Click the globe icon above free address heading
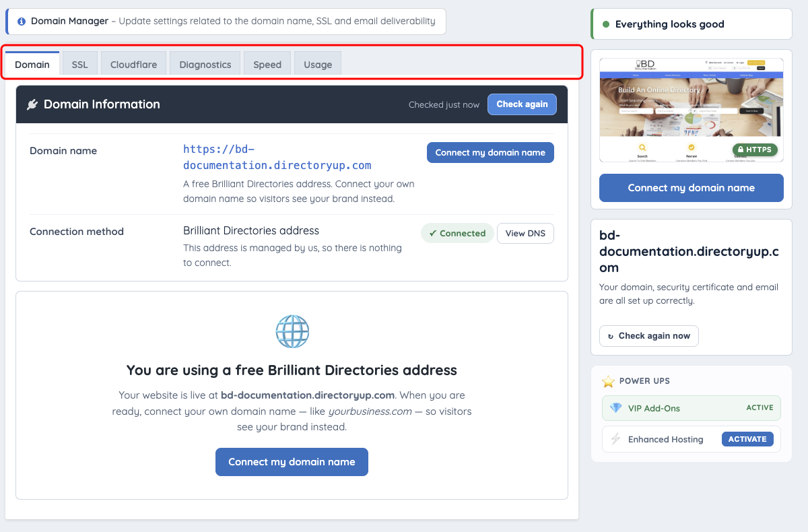The image size is (808, 532). pos(292,331)
